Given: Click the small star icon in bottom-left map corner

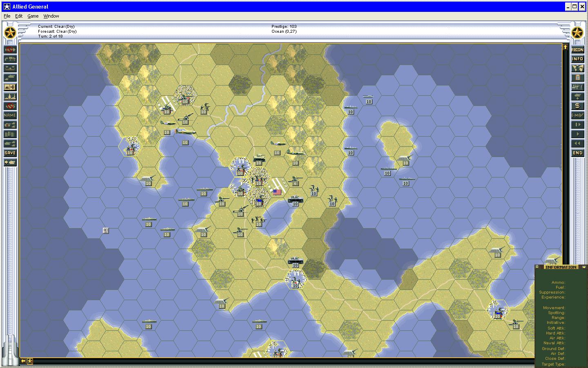Looking at the screenshot, I should point(30,361).
